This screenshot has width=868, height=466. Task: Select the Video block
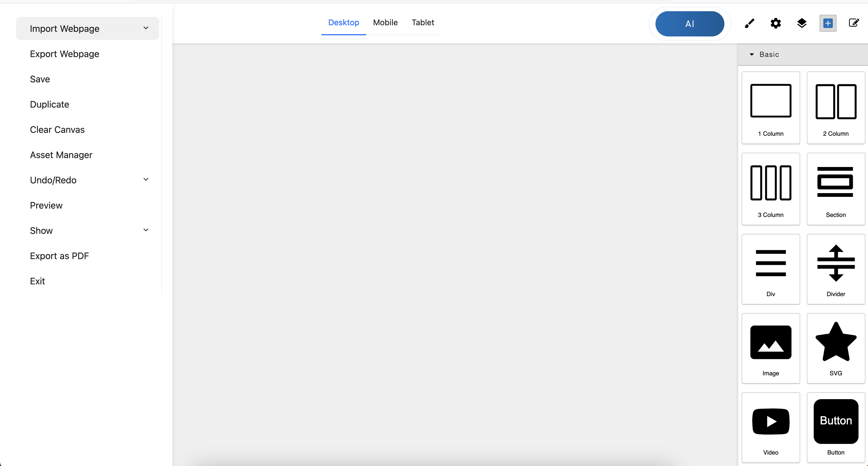[770, 428]
